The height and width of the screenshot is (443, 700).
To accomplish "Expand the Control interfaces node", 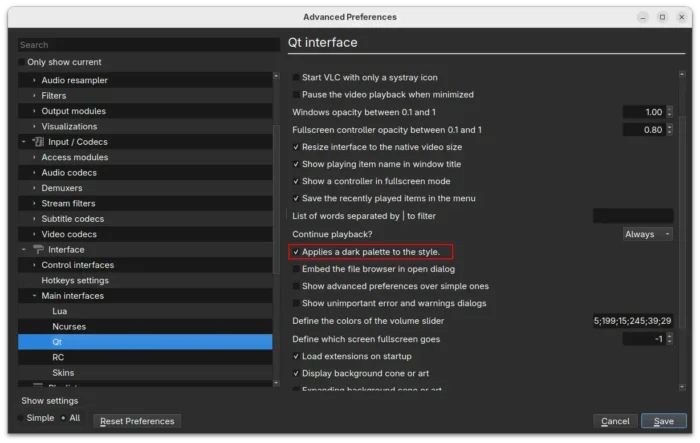I will [34, 265].
